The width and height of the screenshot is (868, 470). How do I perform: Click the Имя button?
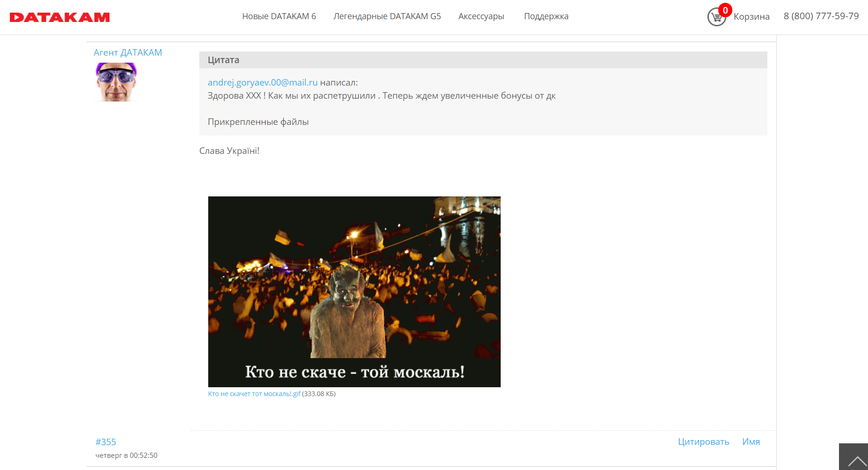(x=751, y=442)
